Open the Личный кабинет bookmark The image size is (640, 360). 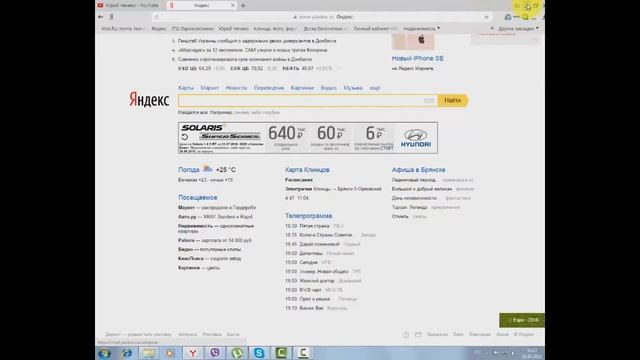[x=375, y=29]
